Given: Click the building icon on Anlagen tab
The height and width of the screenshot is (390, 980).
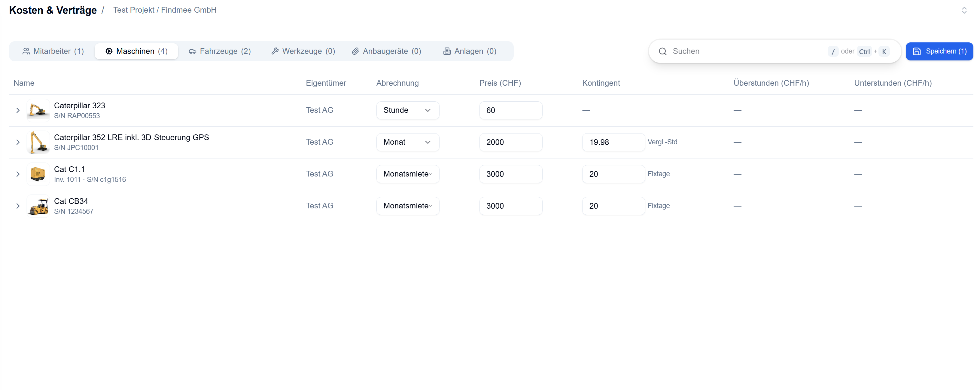Looking at the screenshot, I should [447, 51].
